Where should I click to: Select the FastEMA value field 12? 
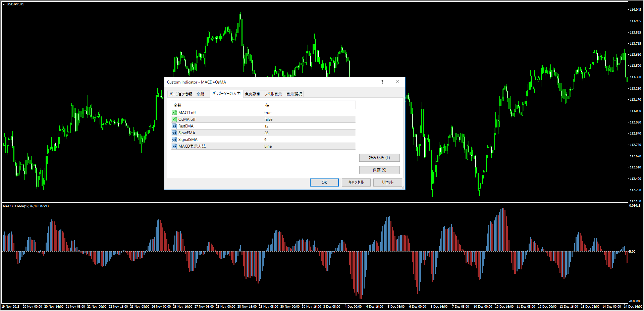coord(309,126)
